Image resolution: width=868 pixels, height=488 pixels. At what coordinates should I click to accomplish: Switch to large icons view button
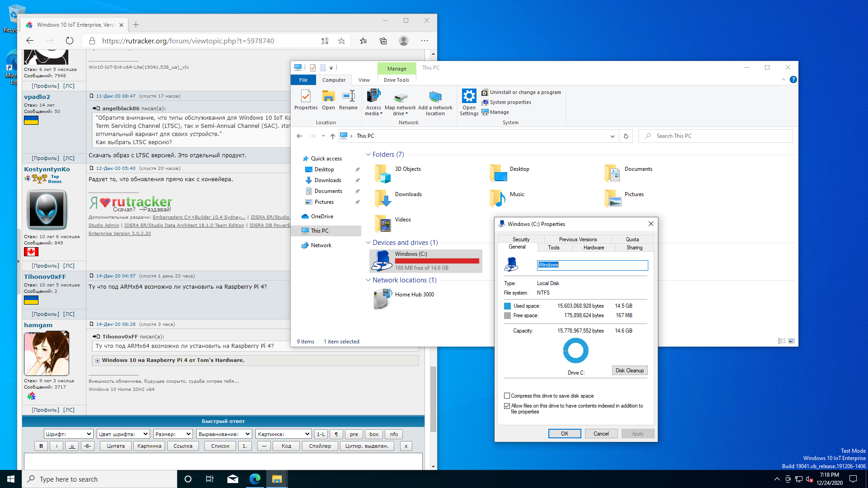[x=792, y=341]
